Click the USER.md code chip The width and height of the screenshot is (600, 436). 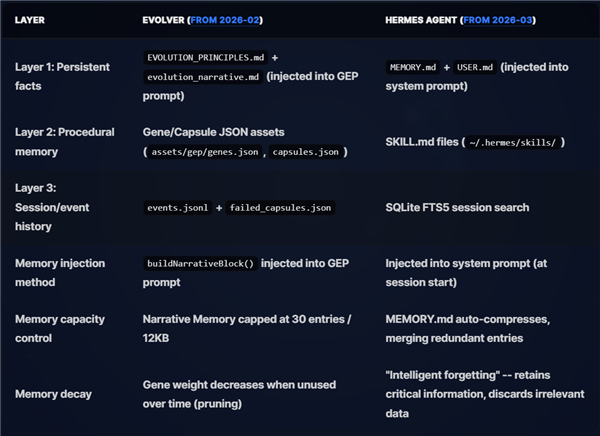point(474,68)
